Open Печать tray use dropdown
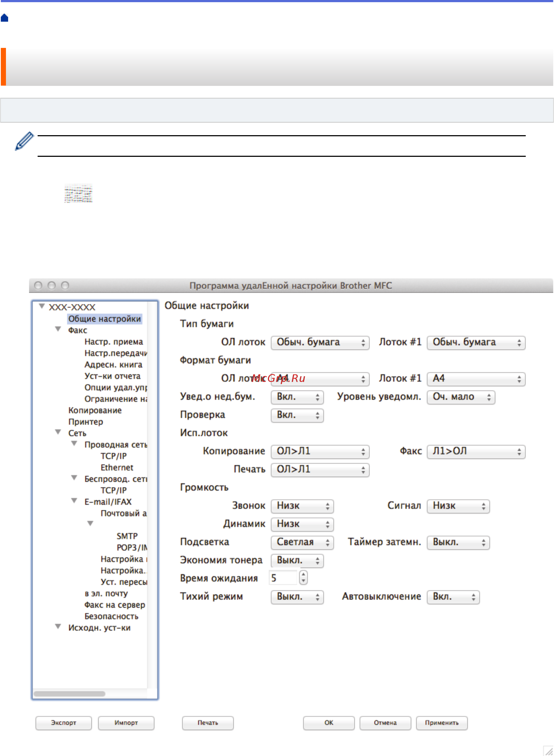 [320, 470]
